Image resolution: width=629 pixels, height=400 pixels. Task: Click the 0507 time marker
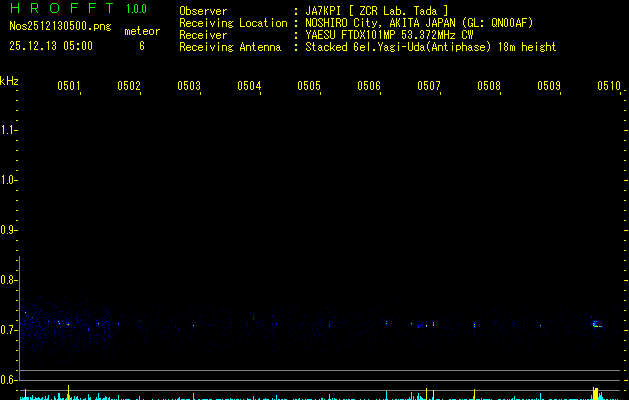point(429,86)
